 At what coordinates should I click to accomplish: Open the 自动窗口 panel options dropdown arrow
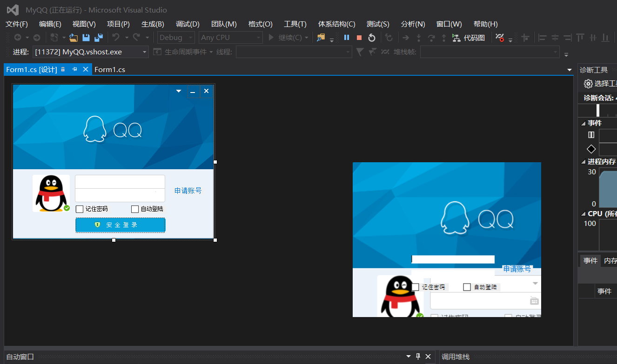[x=409, y=357]
